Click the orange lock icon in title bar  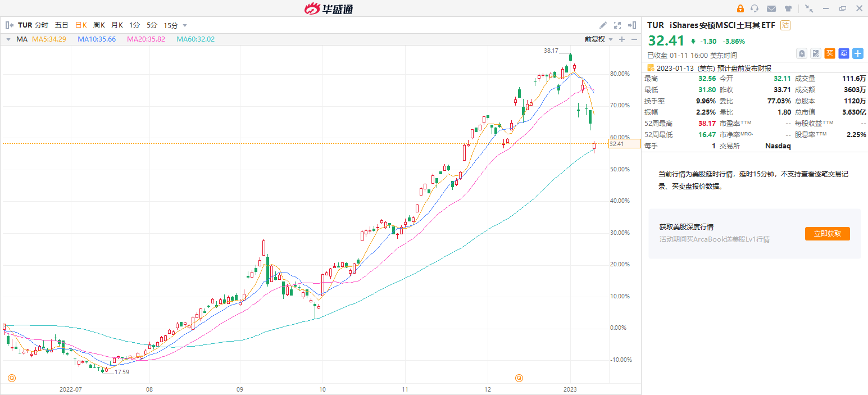point(740,8)
